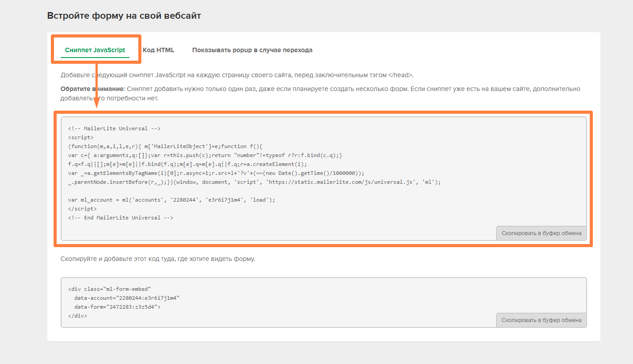Click the div class ml-form-embed line

(x=110, y=289)
